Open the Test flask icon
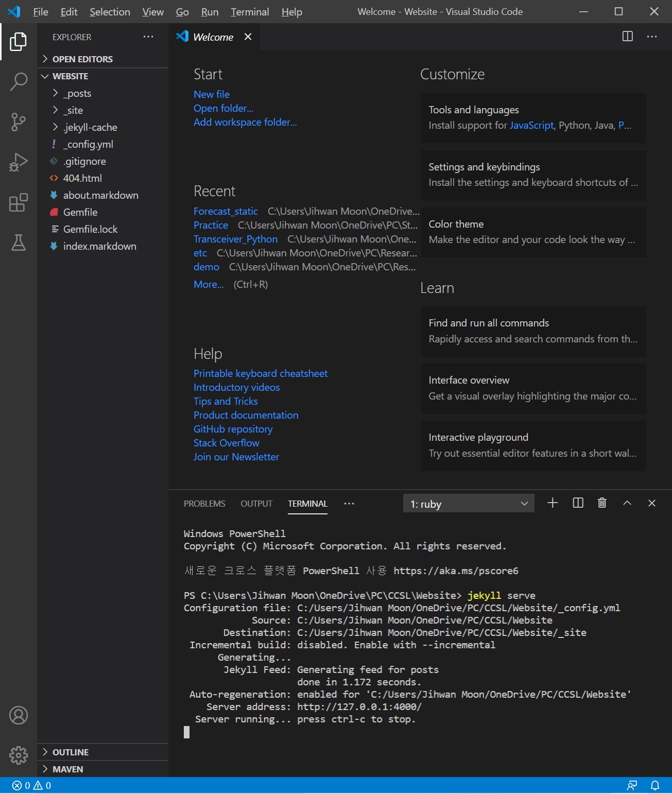The width and height of the screenshot is (672, 794). point(19,243)
